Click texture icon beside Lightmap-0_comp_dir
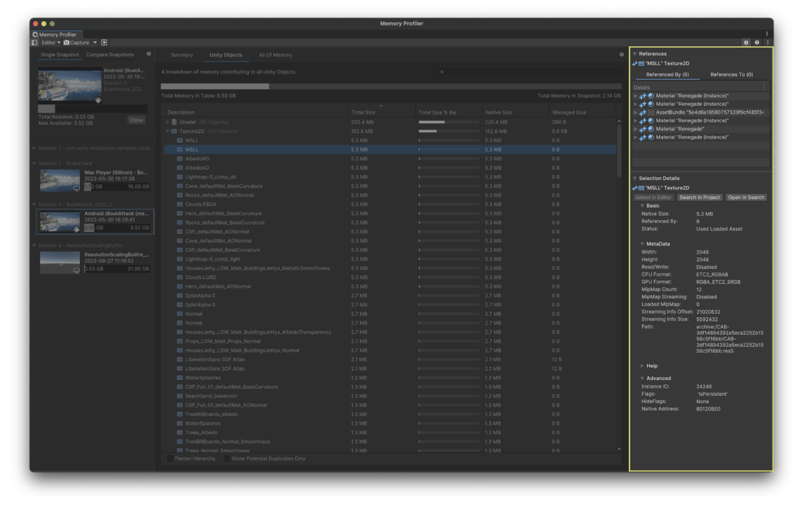The image size is (812, 509). pyautogui.click(x=180, y=177)
